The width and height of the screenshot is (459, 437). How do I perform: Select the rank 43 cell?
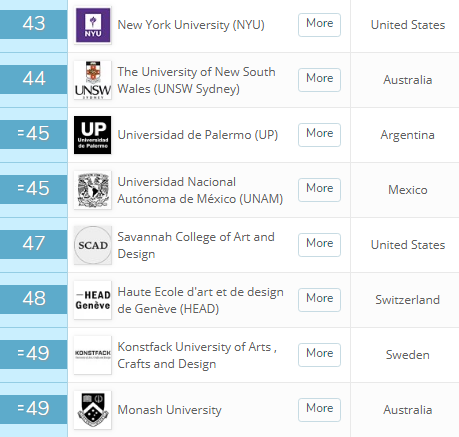(x=33, y=24)
